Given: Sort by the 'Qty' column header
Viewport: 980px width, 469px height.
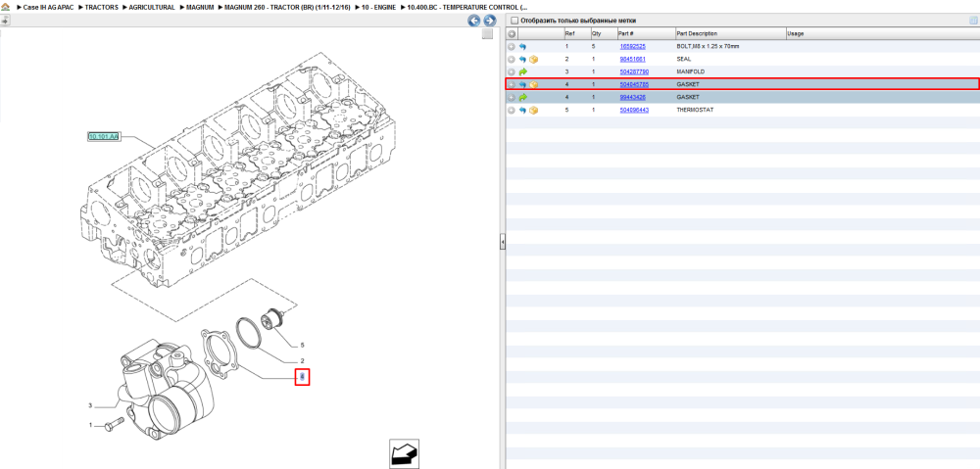Looking at the screenshot, I should click(x=604, y=33).
